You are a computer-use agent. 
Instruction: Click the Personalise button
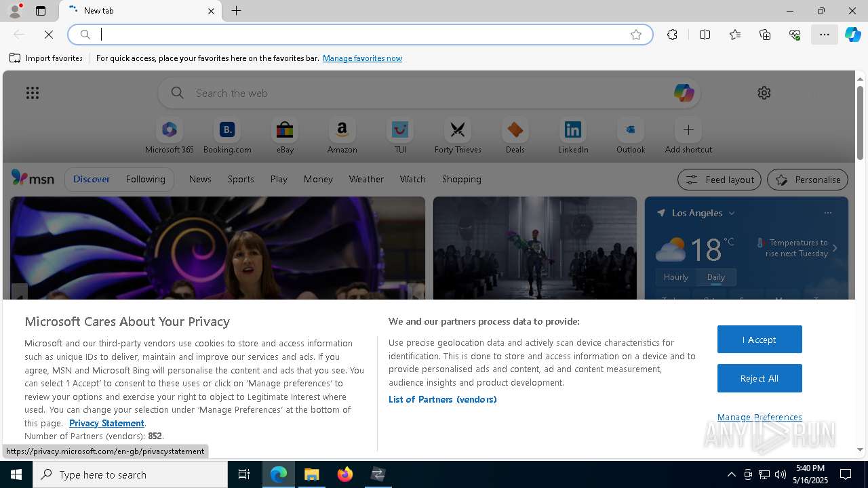point(808,180)
